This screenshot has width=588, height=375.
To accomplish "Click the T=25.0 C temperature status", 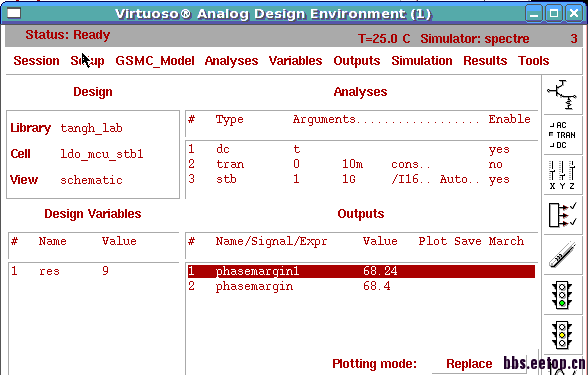I will point(384,39).
